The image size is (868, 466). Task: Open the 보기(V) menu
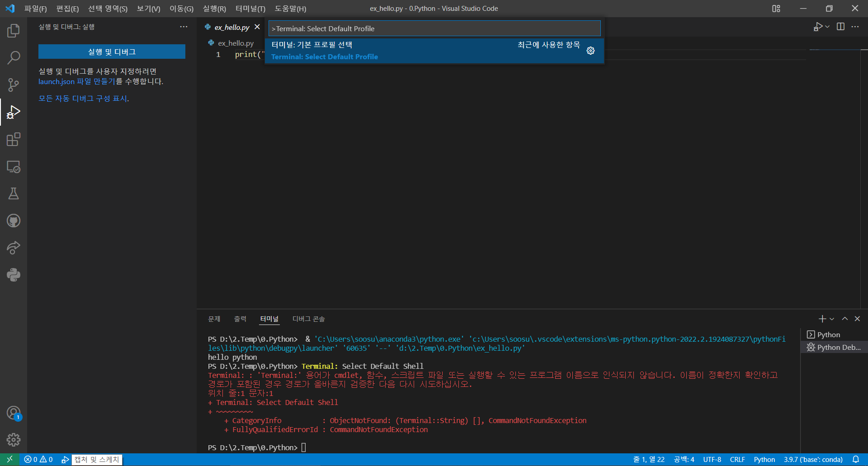pyautogui.click(x=148, y=9)
